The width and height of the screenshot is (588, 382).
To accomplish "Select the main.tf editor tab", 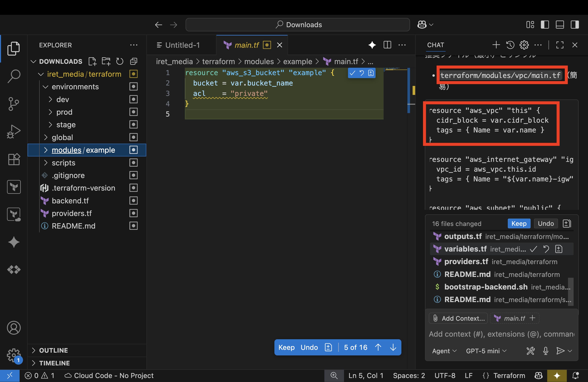I will [x=246, y=45].
